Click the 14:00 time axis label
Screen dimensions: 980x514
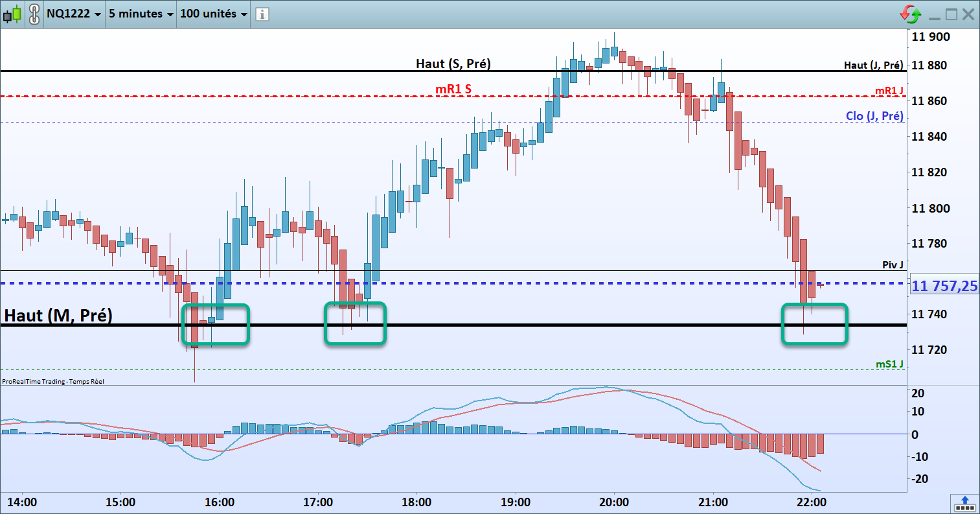(21, 502)
